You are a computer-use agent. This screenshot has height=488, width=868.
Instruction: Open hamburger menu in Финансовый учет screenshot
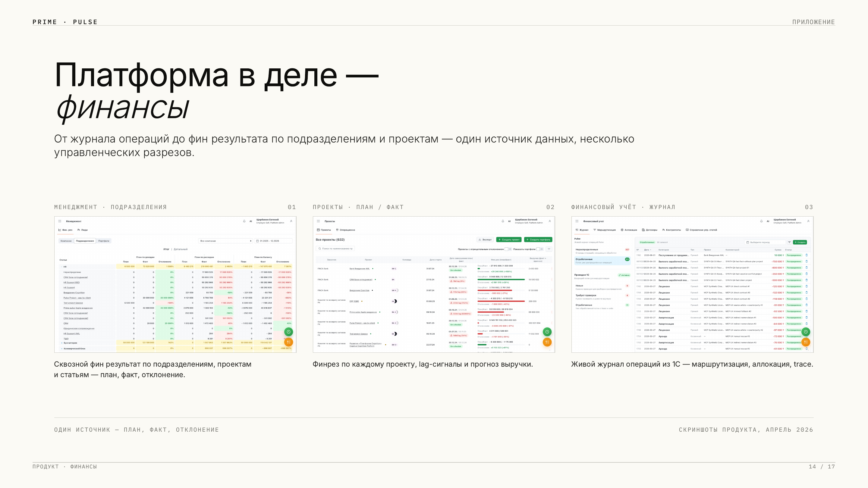tap(577, 221)
